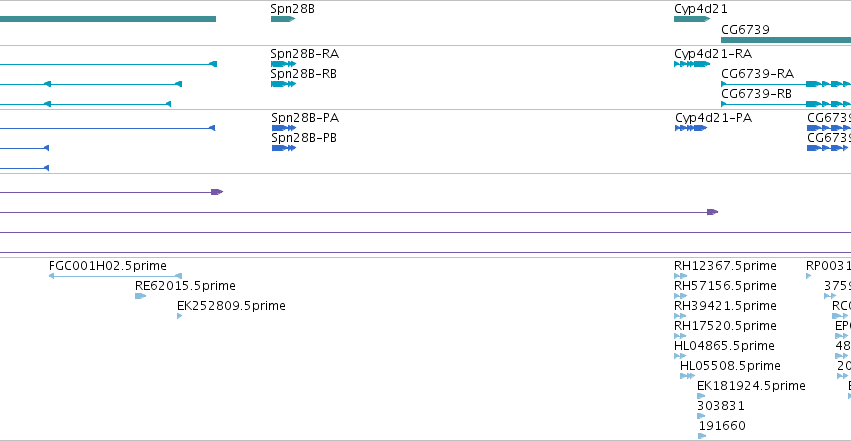
Task: Select the CG6739 gene span
Action: coord(786,40)
